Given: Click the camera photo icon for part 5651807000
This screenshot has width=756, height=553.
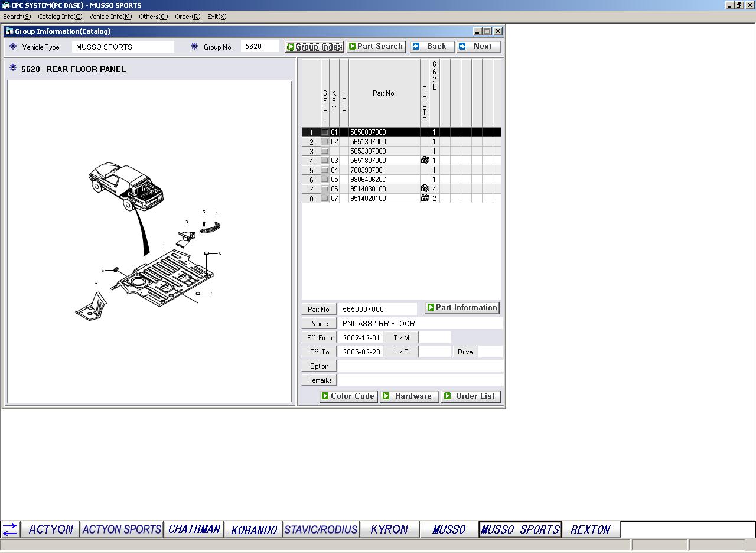Looking at the screenshot, I should 424,160.
